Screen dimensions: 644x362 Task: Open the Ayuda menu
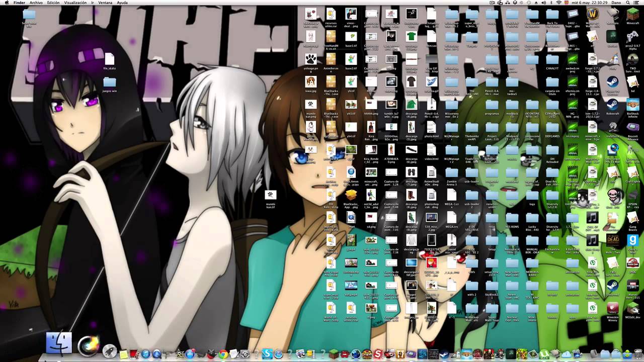coord(122,3)
